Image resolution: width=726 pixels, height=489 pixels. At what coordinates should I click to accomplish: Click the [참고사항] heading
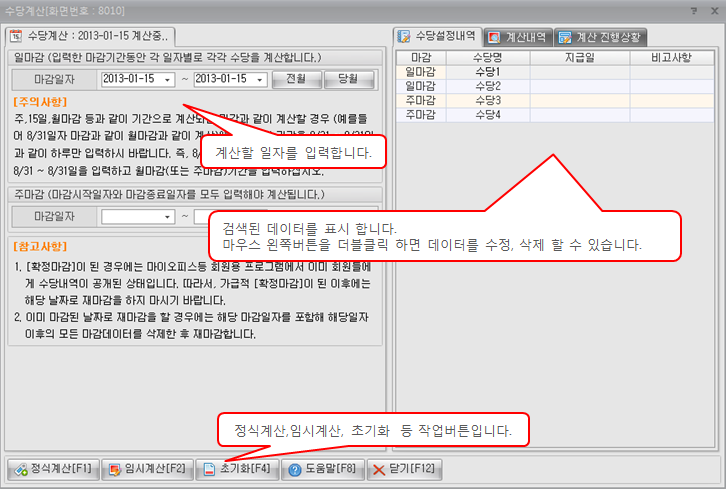(40, 246)
